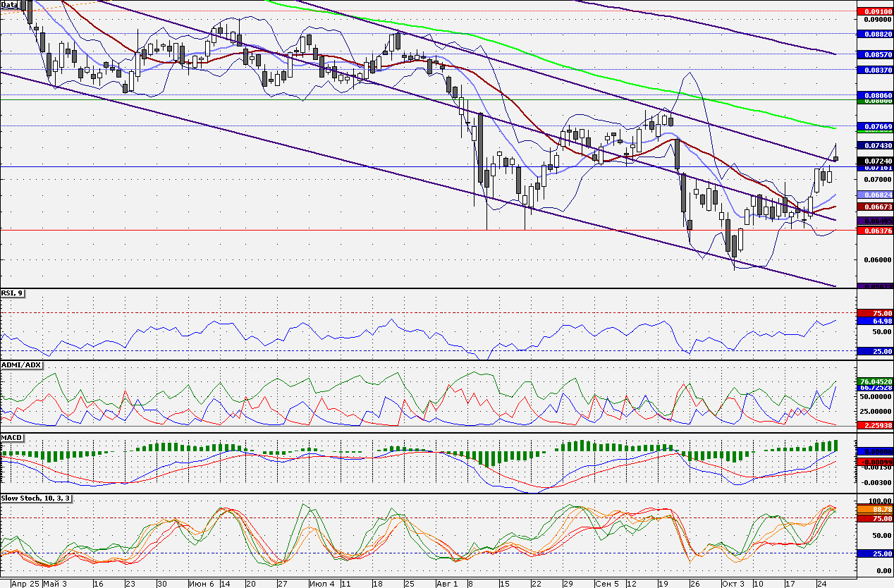Click the Data panel label
This screenshot has height=588, width=894.
[10, 4]
